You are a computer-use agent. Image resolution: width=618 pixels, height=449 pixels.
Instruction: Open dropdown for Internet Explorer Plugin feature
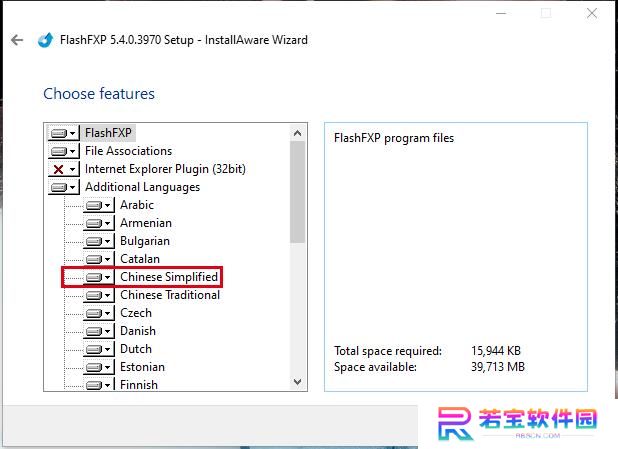click(63, 170)
